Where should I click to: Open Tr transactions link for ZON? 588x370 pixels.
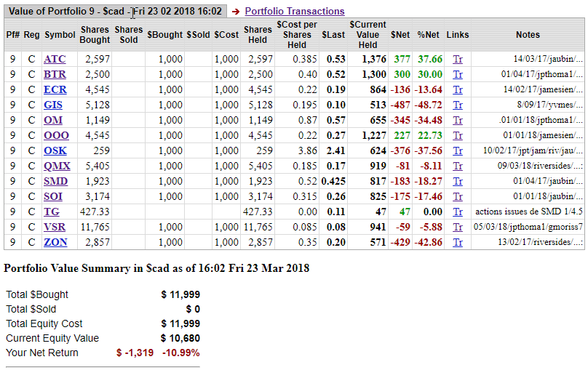click(458, 242)
